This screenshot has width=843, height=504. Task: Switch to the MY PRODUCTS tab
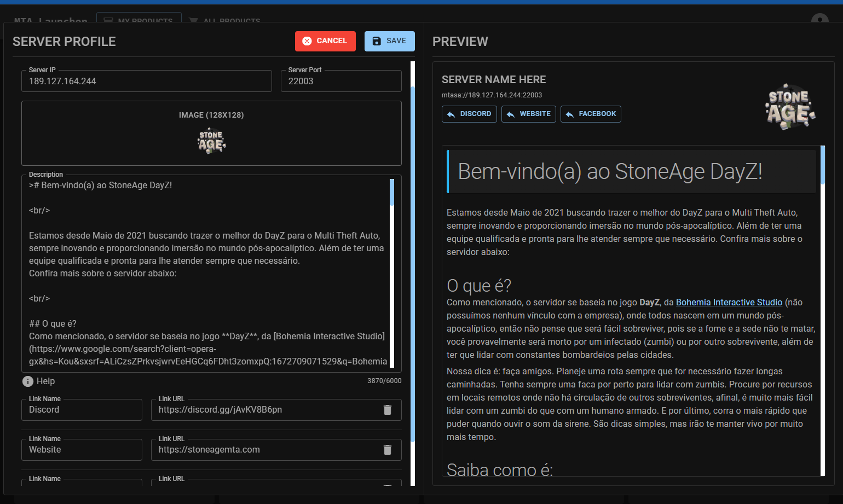click(x=139, y=21)
